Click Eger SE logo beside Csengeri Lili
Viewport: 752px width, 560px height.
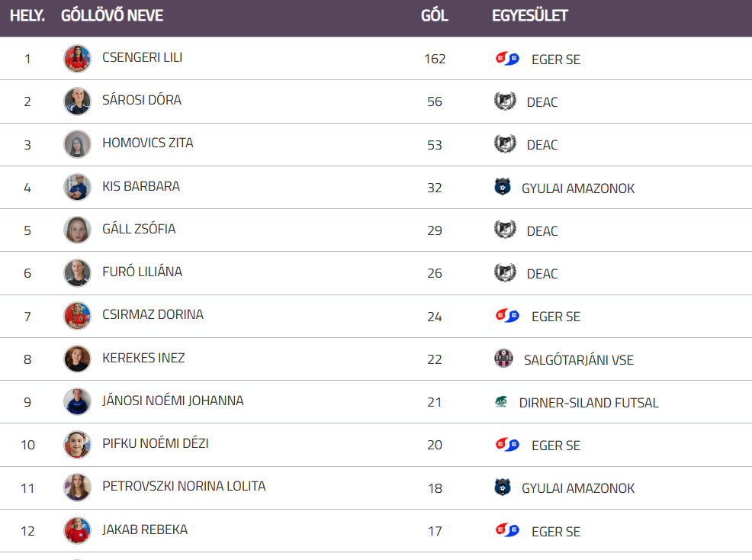[x=507, y=59]
